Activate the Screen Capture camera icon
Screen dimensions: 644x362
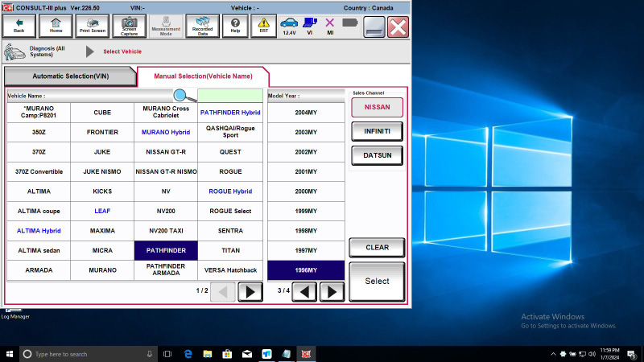[x=129, y=26]
